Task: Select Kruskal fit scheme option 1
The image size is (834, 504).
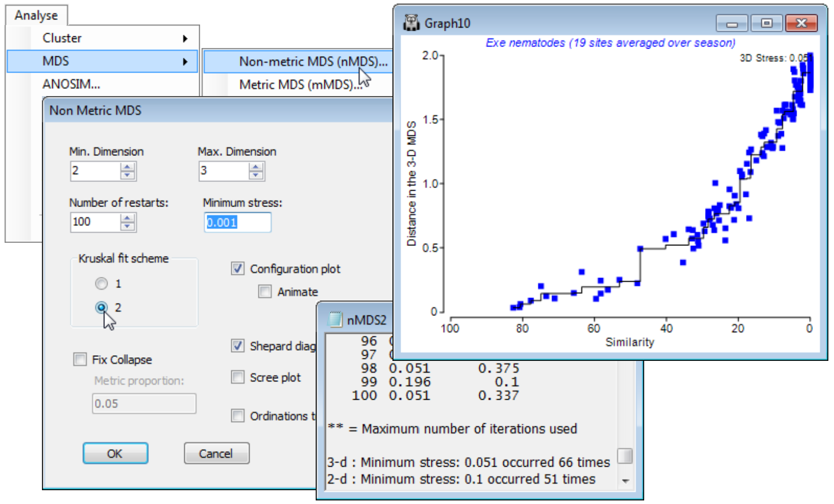Action: [101, 284]
